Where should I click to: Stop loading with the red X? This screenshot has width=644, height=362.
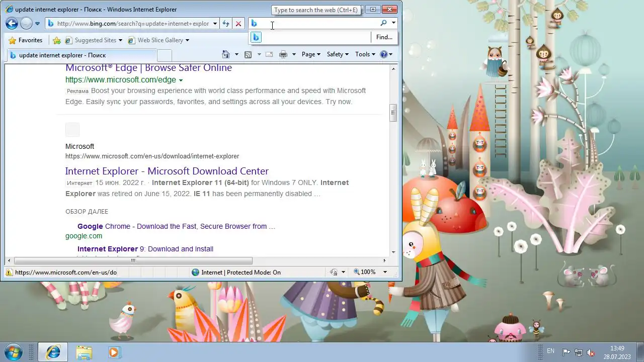[x=238, y=24]
